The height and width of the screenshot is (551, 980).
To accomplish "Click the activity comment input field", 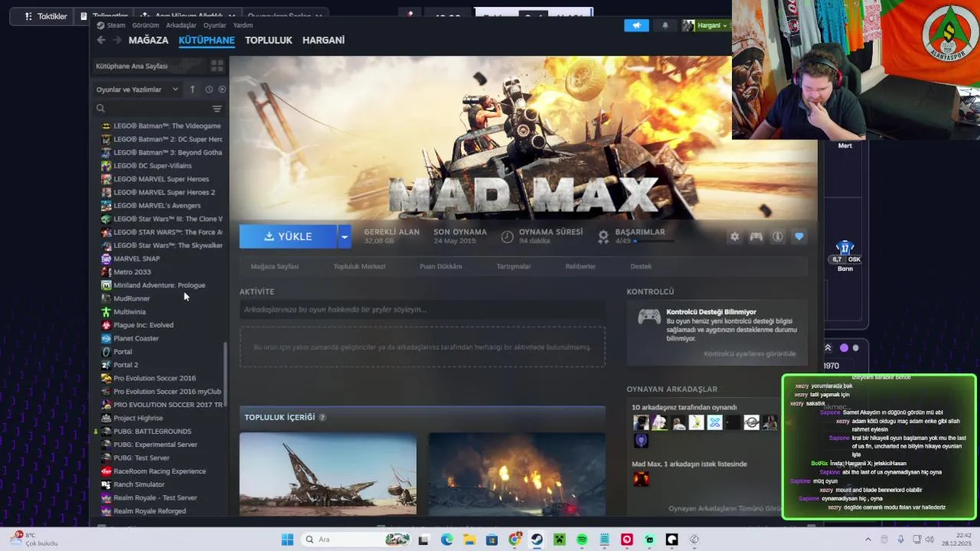I will [x=422, y=309].
